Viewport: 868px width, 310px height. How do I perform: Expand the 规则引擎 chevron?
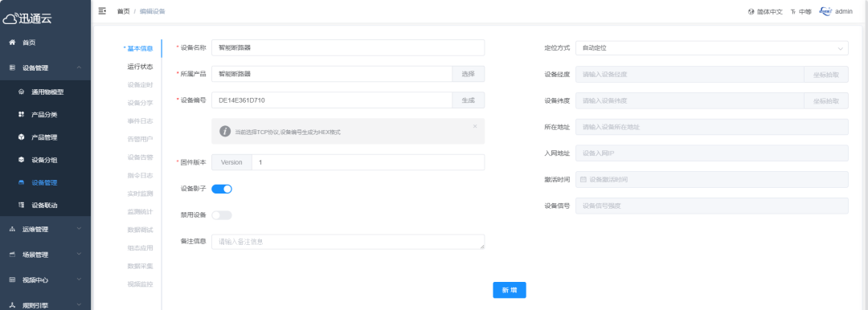(x=79, y=304)
